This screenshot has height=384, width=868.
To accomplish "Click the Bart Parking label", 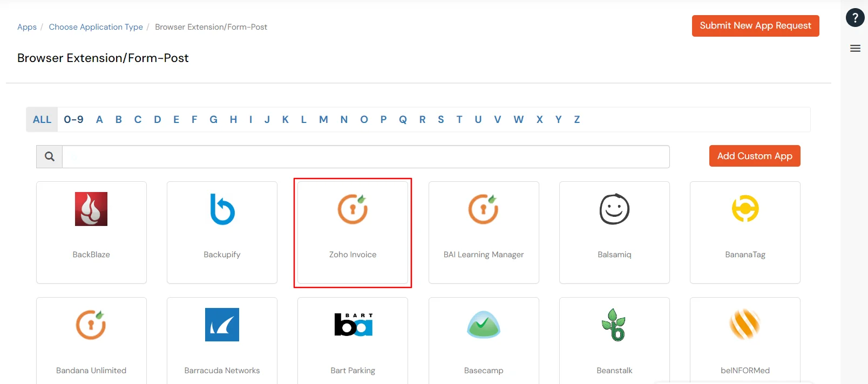I will (x=352, y=371).
